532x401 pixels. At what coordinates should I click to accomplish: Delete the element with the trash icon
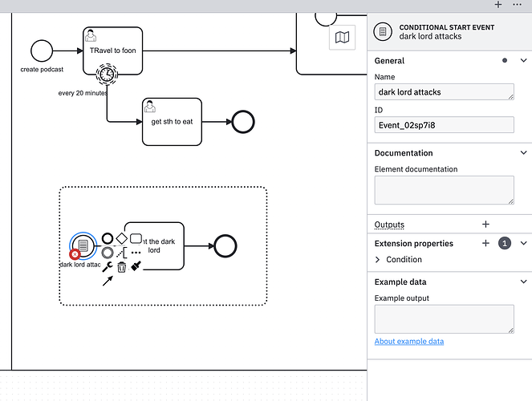[121, 267]
